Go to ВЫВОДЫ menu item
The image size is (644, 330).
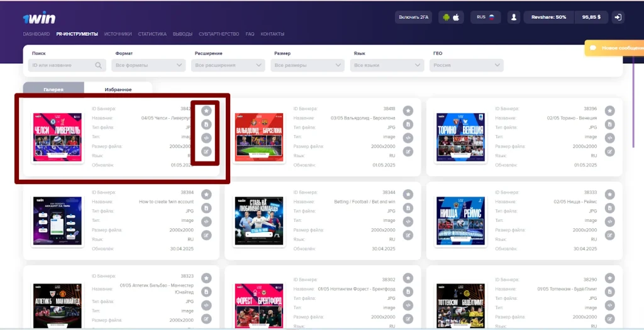click(x=183, y=34)
